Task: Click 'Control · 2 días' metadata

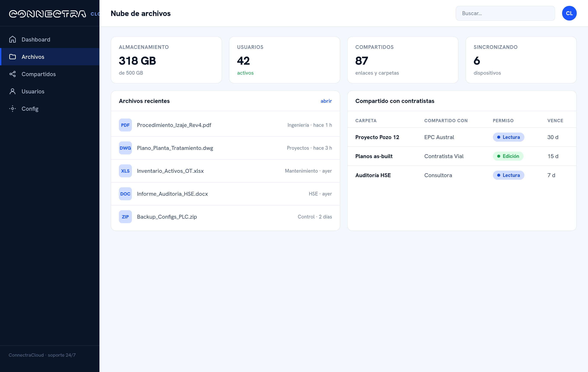Action: (315, 217)
